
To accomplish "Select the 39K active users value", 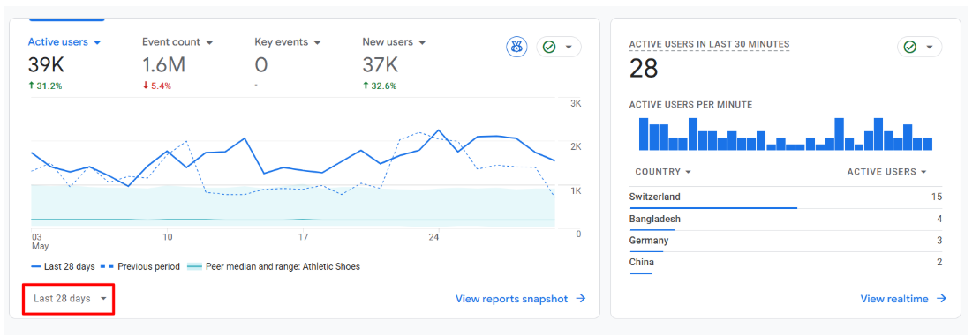I will tap(46, 64).
